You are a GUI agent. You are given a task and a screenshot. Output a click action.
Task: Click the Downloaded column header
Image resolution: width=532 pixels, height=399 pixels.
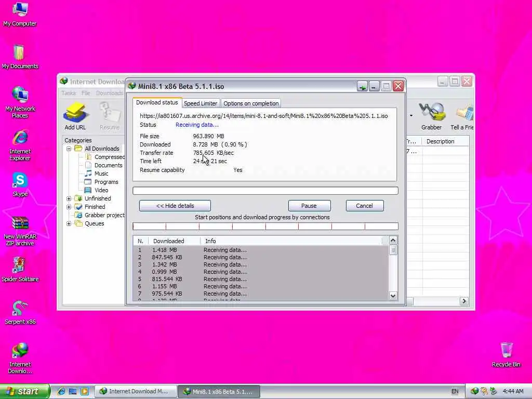174,241
